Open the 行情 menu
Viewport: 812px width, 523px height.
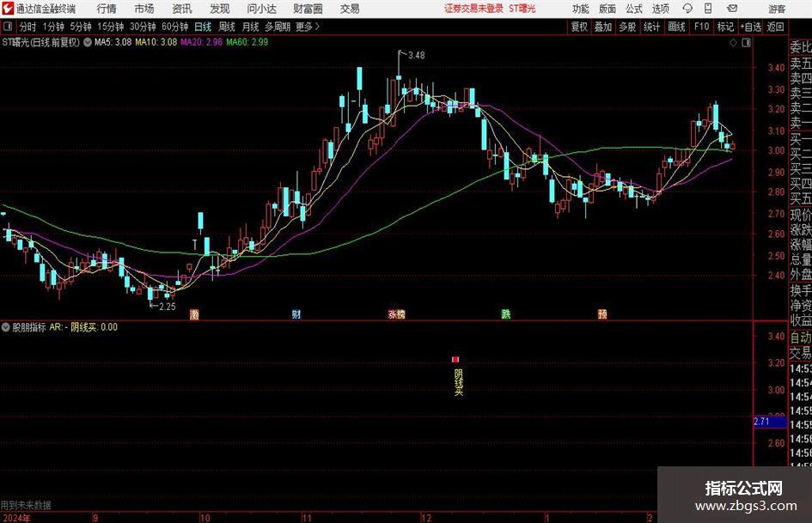tap(107, 9)
